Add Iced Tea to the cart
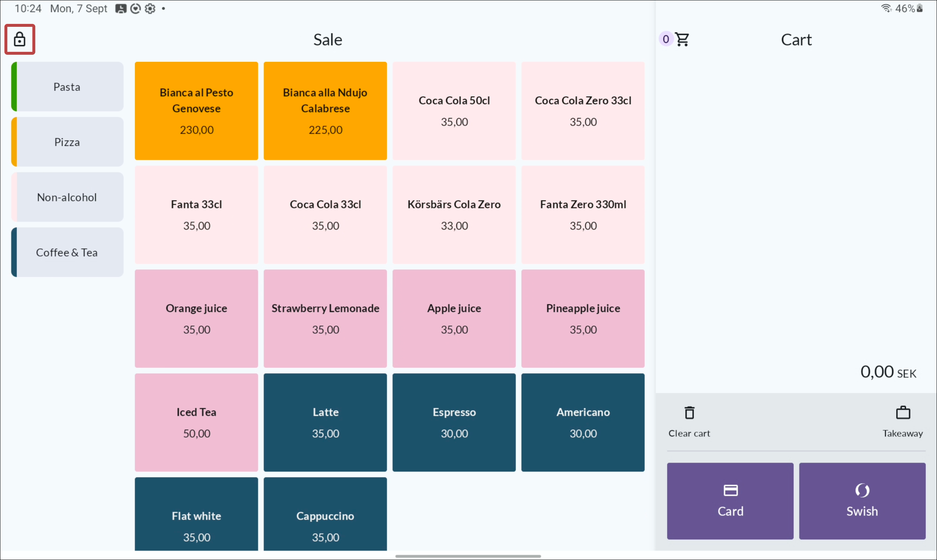This screenshot has width=937, height=560. click(x=196, y=422)
